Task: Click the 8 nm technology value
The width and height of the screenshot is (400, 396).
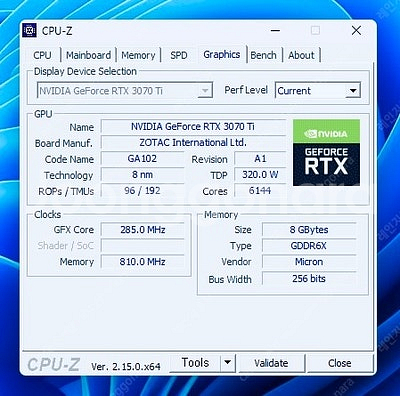Action: coord(142,175)
